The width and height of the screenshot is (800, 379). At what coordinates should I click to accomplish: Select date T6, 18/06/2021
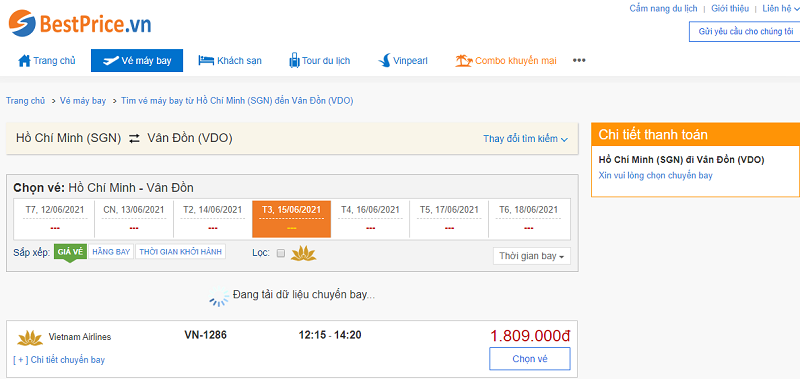(529, 219)
